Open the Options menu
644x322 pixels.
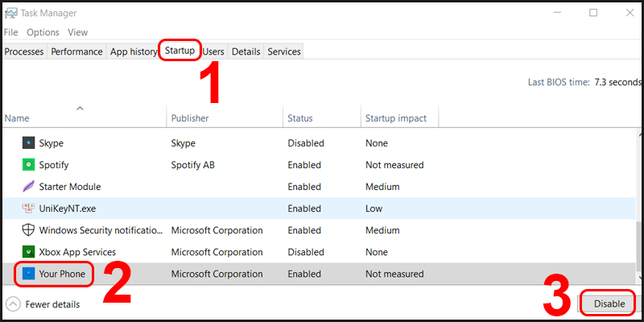[43, 32]
